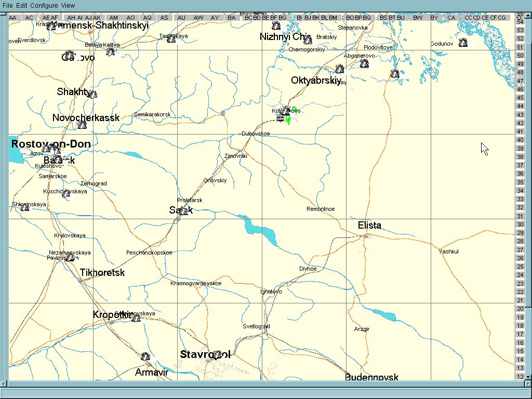Click row number 30 on right edge

(x=520, y=224)
